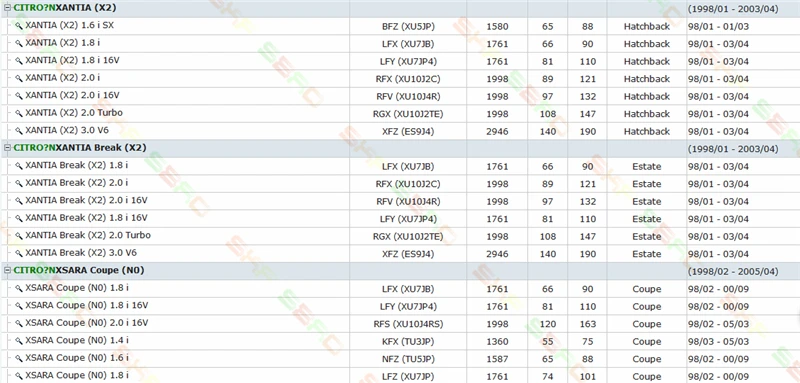Select the XANTIA (X2) 3.0 V6 row label
Image resolution: width=800 pixels, height=383 pixels.
(x=67, y=131)
